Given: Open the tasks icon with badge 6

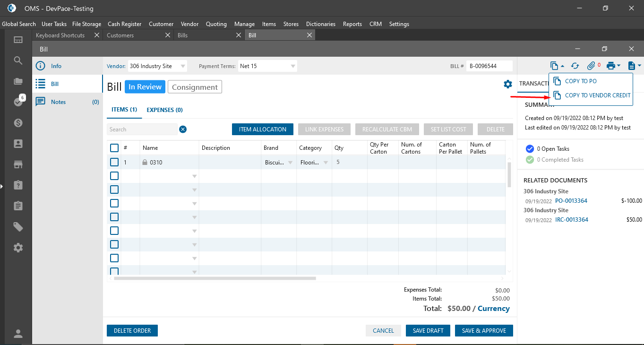Looking at the screenshot, I should (18, 102).
